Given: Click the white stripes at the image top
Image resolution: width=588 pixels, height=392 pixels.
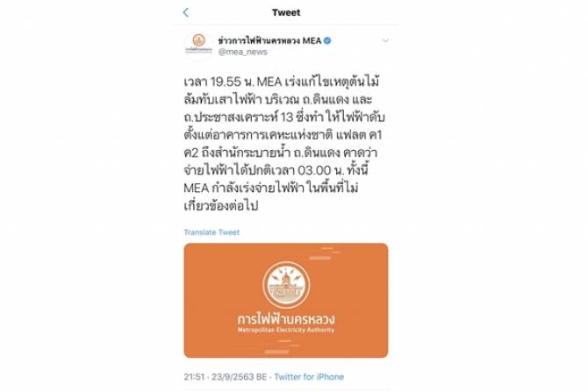Looking at the screenshot, I should [325, 253].
